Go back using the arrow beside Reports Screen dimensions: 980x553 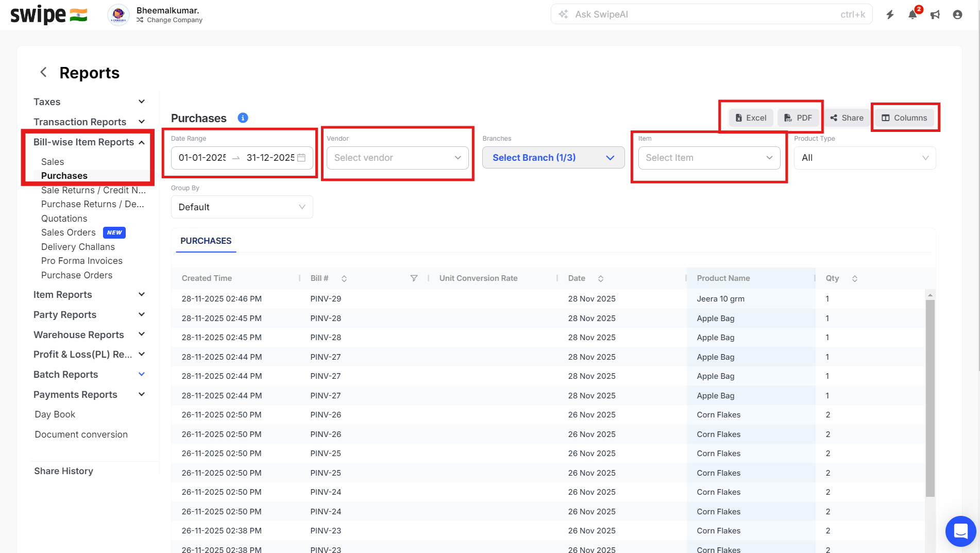pyautogui.click(x=44, y=72)
